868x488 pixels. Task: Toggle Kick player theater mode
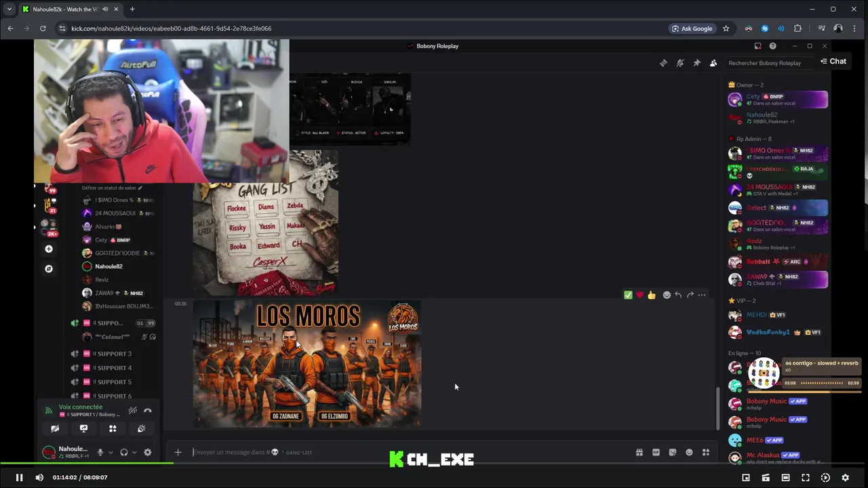pyautogui.click(x=785, y=477)
